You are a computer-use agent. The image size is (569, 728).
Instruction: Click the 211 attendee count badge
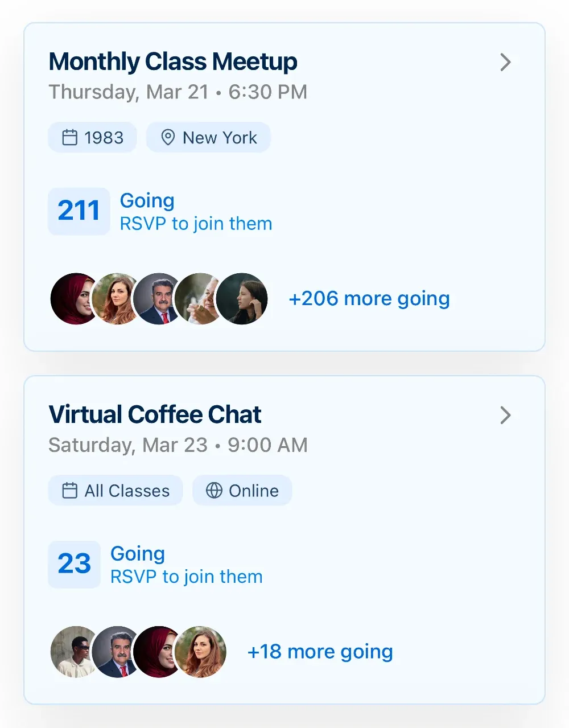[x=79, y=211]
